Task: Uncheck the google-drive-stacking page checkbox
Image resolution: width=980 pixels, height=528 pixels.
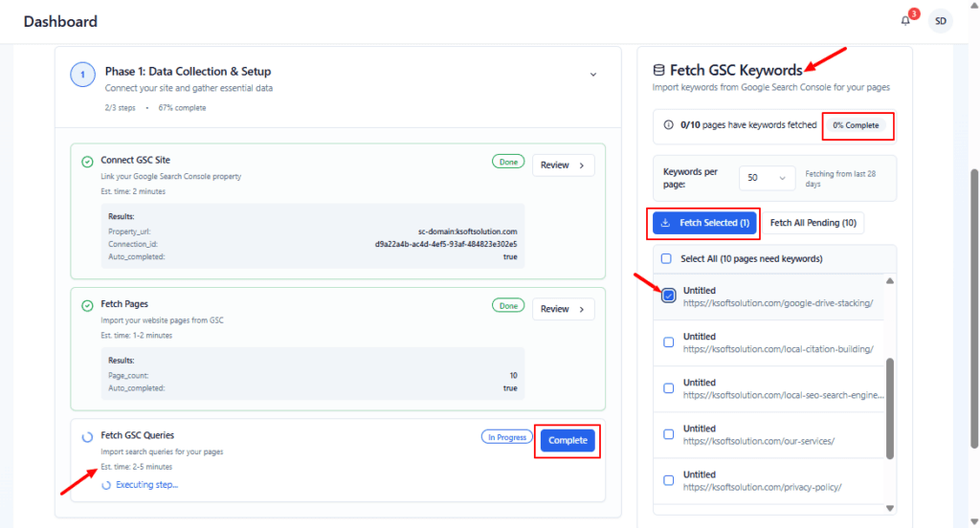Action: pos(668,296)
